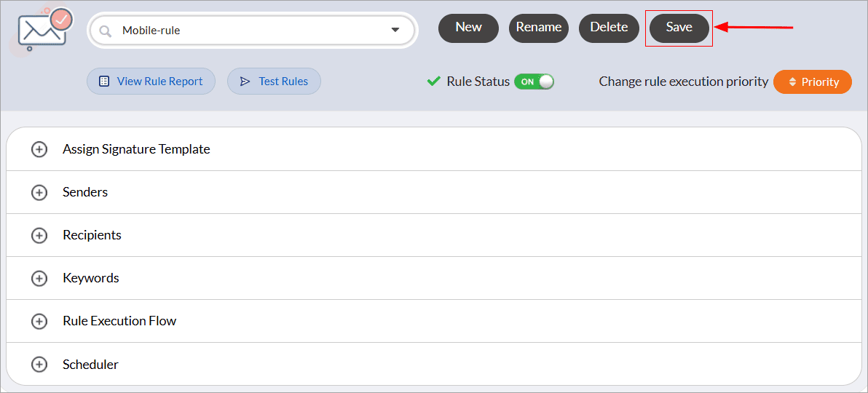This screenshot has width=868, height=393.
Task: Click the plus icon beside Keywords
Action: [x=39, y=278]
